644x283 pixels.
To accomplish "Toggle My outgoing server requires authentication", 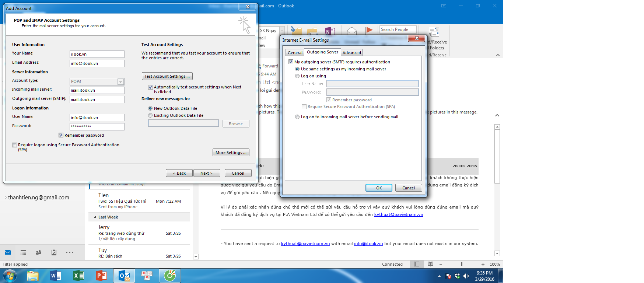I will pyautogui.click(x=291, y=62).
